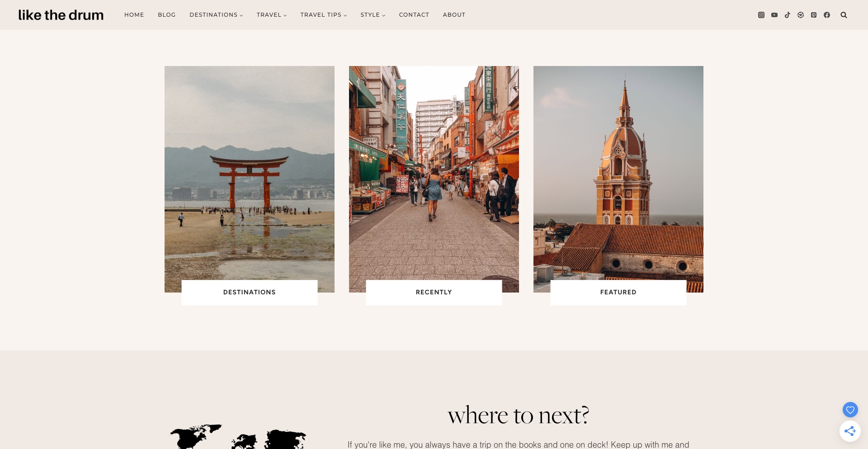Viewport: 868px width, 449px height.
Task: Click the STYLE menu expander arrow
Action: (384, 15)
